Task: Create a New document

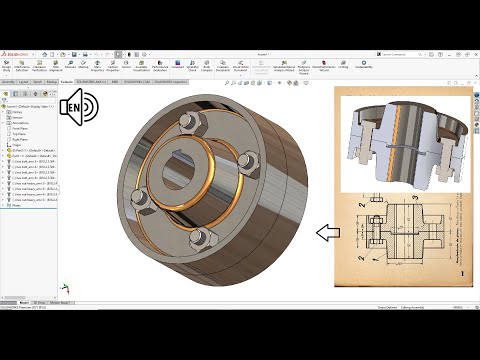Action: tap(52, 54)
